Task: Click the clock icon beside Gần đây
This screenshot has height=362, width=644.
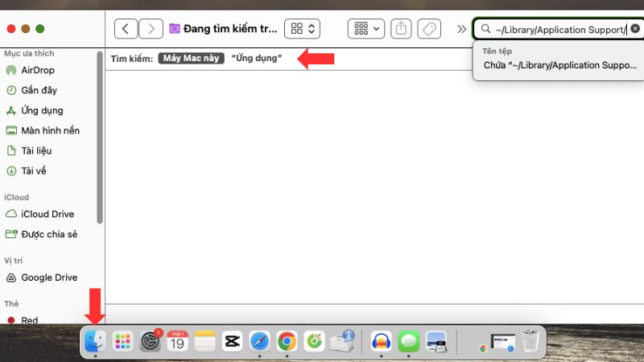Action: click(11, 90)
